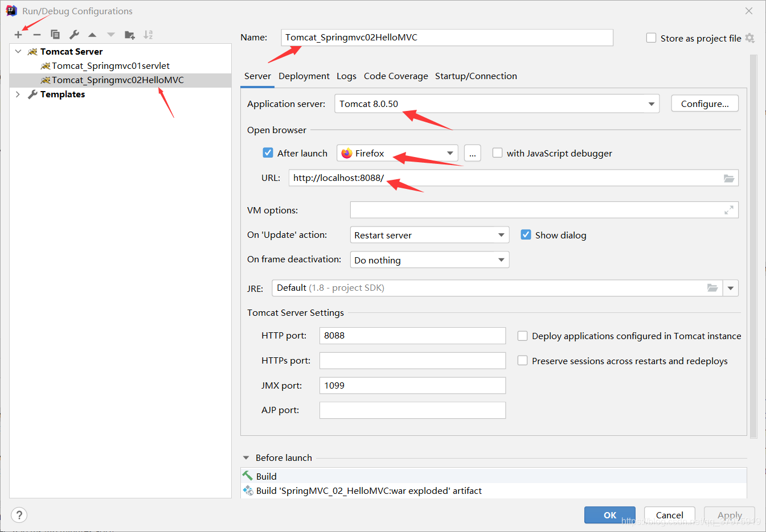Click Firefox icon in browser selector
The image size is (766, 532).
[347, 154]
